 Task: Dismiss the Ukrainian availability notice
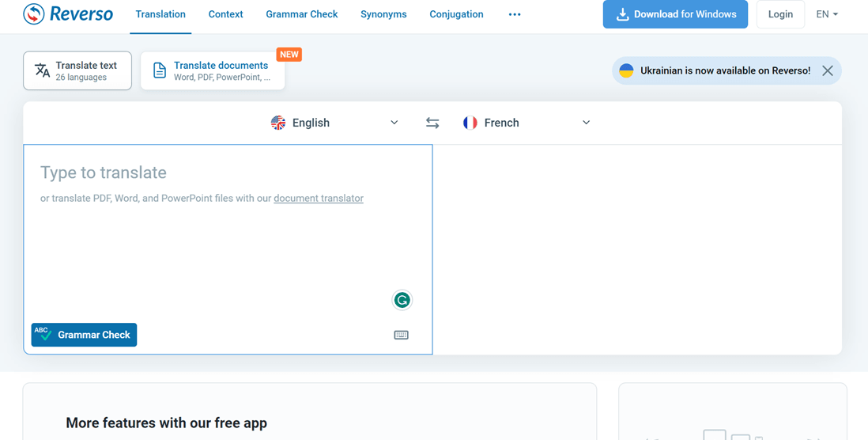click(x=828, y=70)
